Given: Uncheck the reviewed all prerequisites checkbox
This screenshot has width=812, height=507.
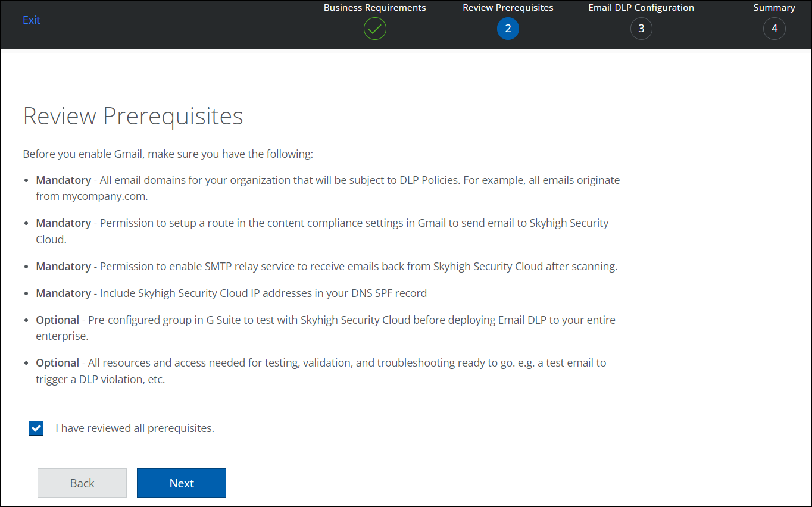Looking at the screenshot, I should tap(36, 428).
